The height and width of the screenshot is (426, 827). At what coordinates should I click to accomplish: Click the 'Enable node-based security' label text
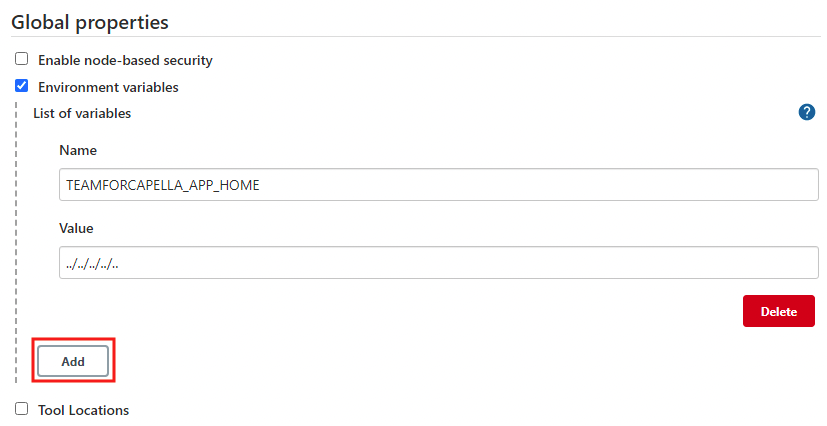pos(125,60)
